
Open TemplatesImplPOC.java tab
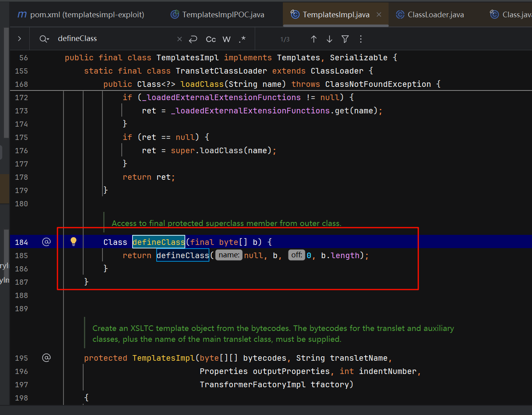pyautogui.click(x=217, y=15)
